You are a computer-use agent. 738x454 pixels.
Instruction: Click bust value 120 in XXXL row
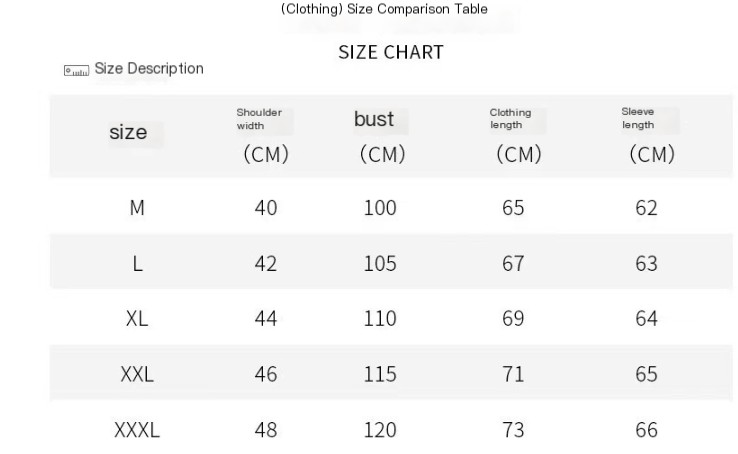coord(380,431)
